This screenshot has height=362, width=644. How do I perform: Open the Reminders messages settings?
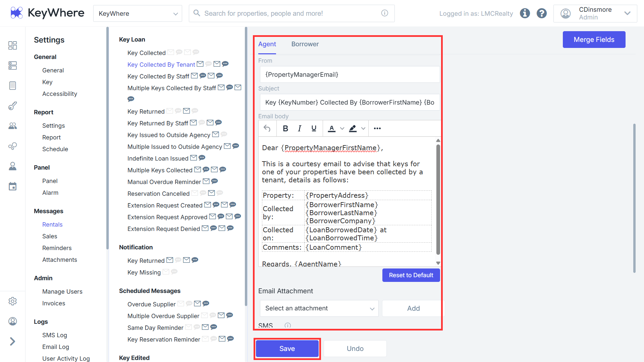[x=57, y=248]
